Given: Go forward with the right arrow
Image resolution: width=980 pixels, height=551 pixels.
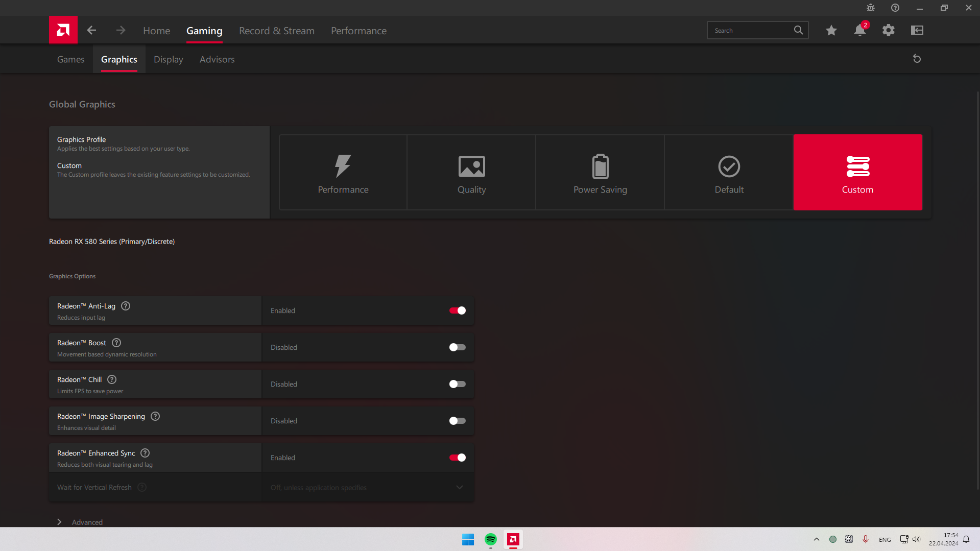Looking at the screenshot, I should pos(121,30).
